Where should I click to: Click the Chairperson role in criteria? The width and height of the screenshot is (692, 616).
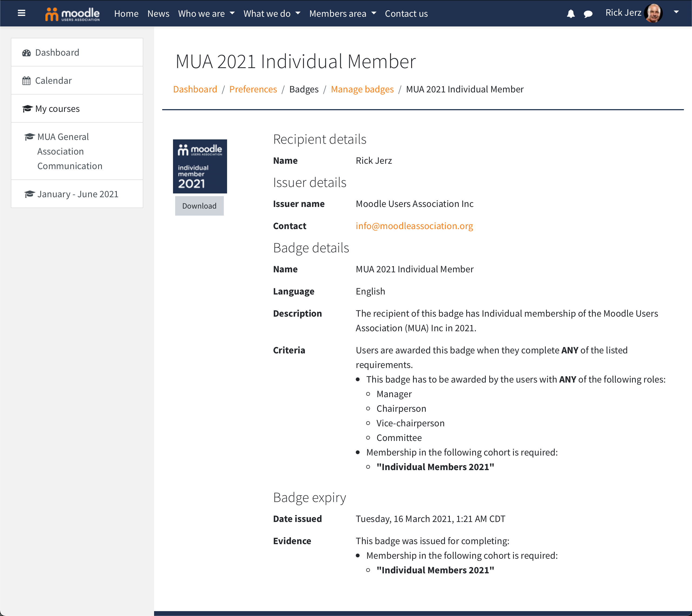tap(401, 409)
